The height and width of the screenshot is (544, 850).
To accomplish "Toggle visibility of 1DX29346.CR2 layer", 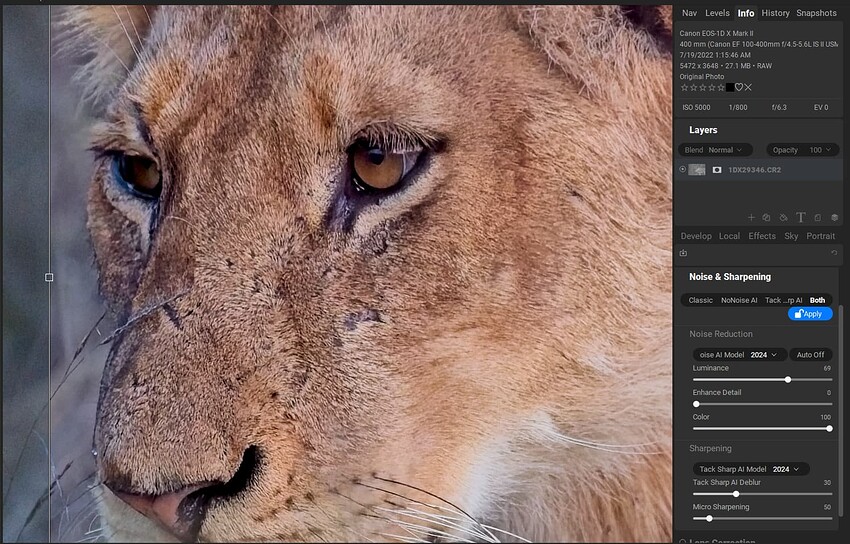I will pyautogui.click(x=682, y=170).
